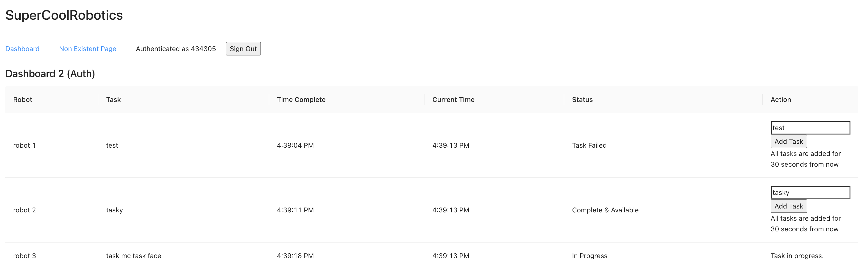Click the 'Complete & Available' status cell
The height and width of the screenshot is (272, 868).
pos(605,210)
